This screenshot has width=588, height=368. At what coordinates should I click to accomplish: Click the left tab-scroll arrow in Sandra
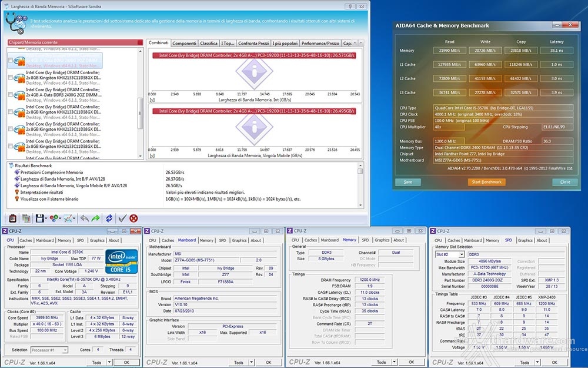[x=355, y=43]
